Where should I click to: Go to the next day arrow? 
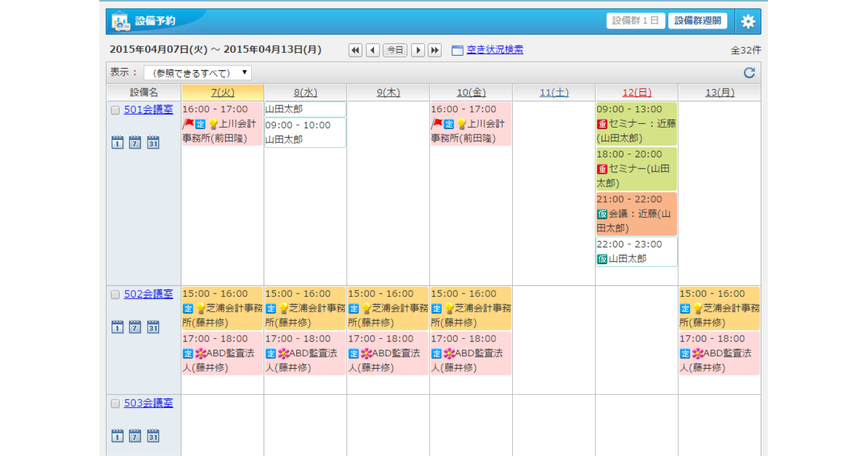[x=418, y=51]
